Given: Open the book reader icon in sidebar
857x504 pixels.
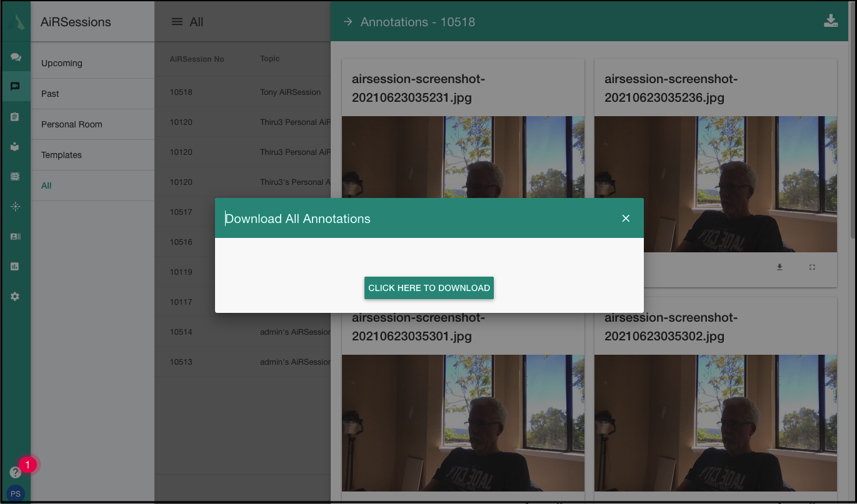Looking at the screenshot, I should tap(16, 147).
